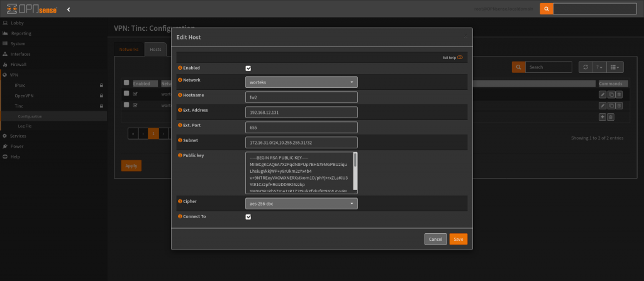Click the Save button

(458, 239)
